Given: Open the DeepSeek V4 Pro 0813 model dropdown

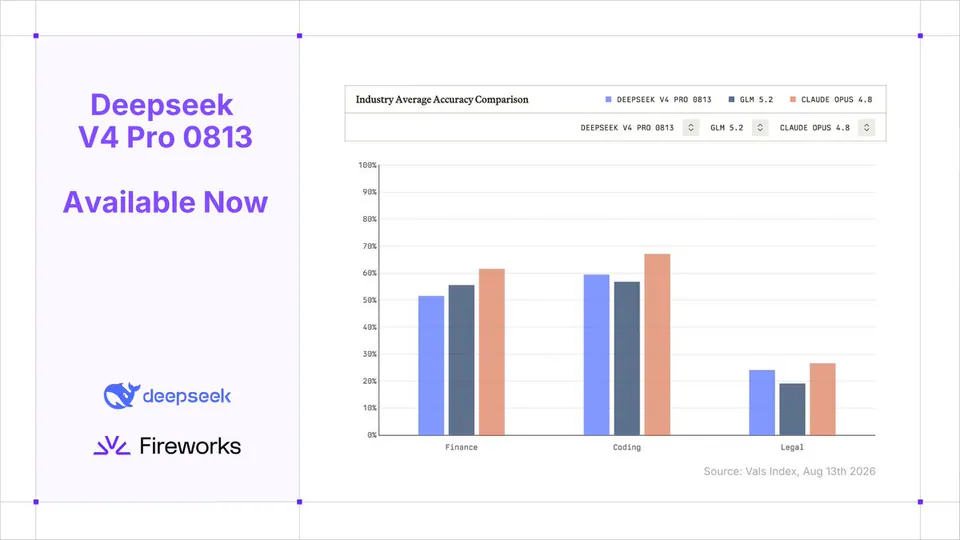Looking at the screenshot, I should coord(691,127).
